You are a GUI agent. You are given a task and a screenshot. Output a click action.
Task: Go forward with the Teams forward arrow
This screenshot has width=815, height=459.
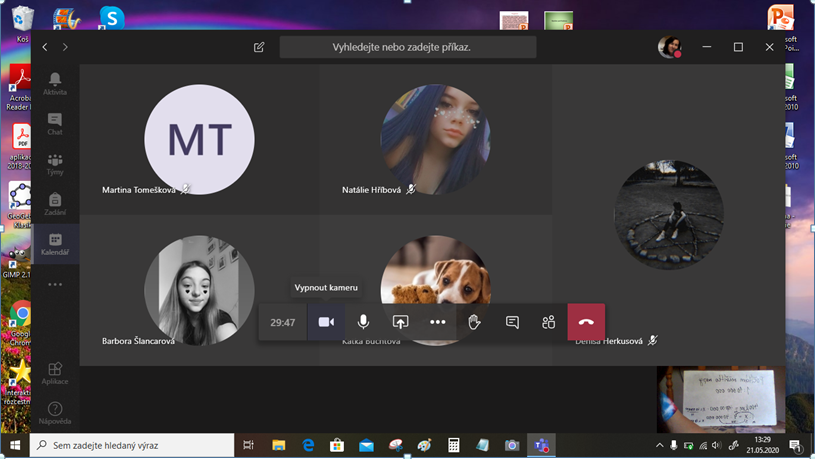point(65,47)
